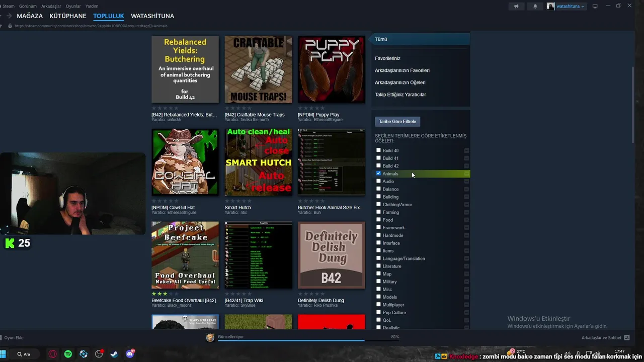Screen dimensions: 644x362
Task: Check the Framework tag box
Action: click(378, 227)
